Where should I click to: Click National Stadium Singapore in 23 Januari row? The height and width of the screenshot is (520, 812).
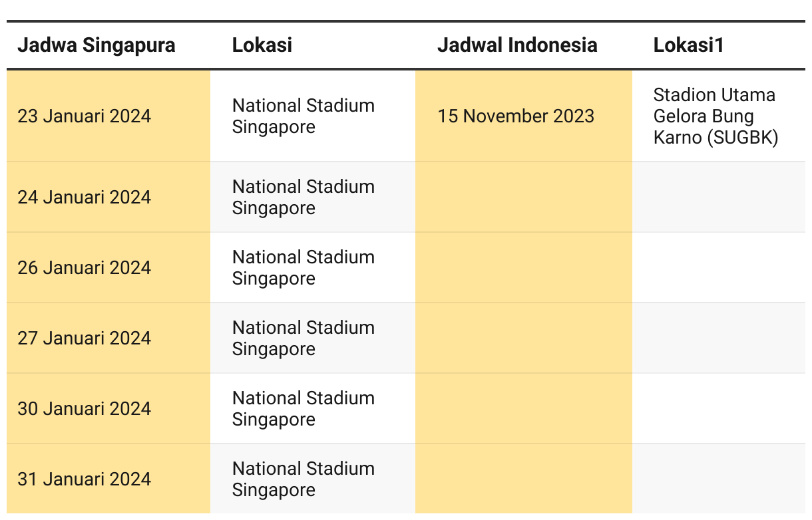point(313,116)
